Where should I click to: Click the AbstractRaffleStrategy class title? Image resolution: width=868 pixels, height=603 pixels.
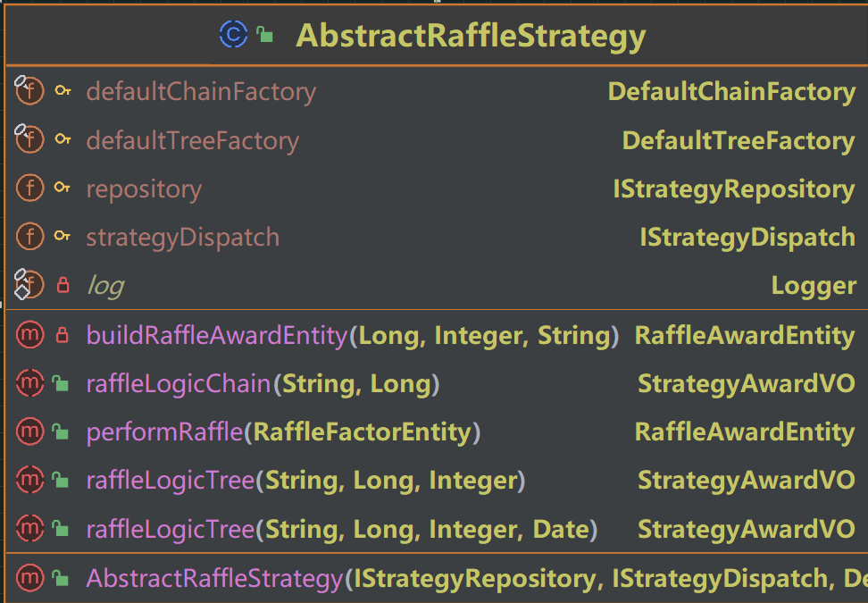[472, 37]
